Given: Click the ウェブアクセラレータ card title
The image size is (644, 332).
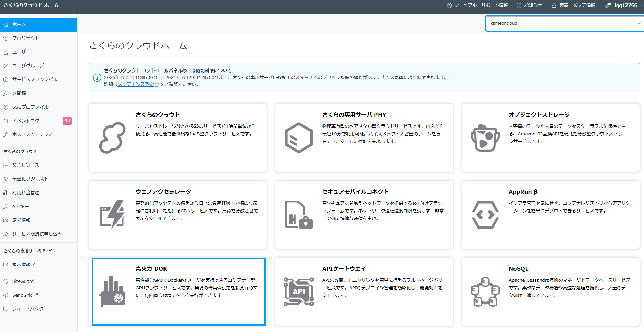Looking at the screenshot, I should click(x=163, y=192).
